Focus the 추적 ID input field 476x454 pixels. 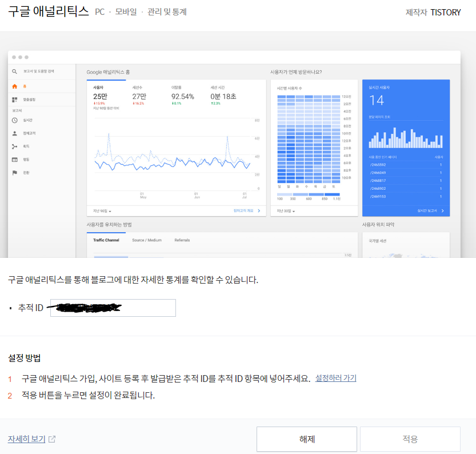tap(113, 308)
